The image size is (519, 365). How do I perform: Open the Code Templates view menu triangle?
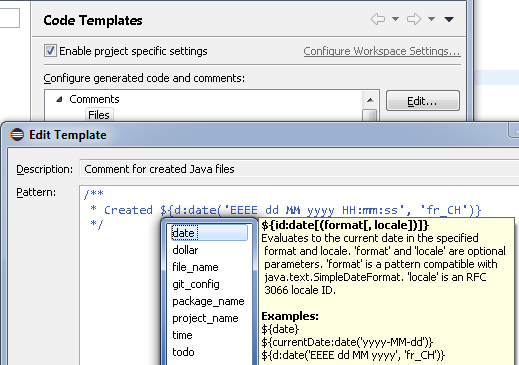tap(449, 19)
